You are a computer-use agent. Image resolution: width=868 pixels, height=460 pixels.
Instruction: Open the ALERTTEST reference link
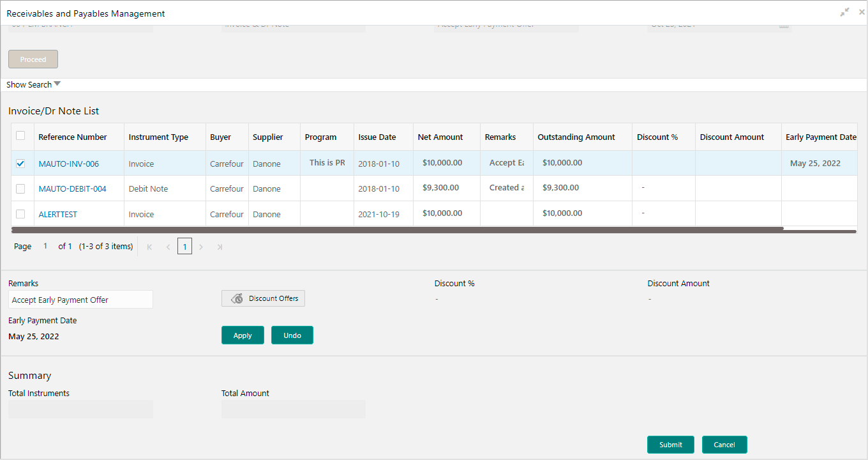(58, 214)
